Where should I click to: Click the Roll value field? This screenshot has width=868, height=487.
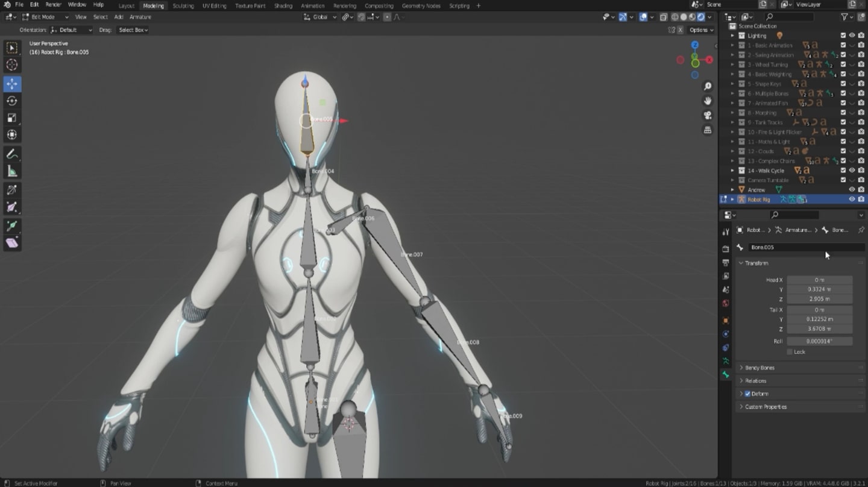pyautogui.click(x=819, y=341)
